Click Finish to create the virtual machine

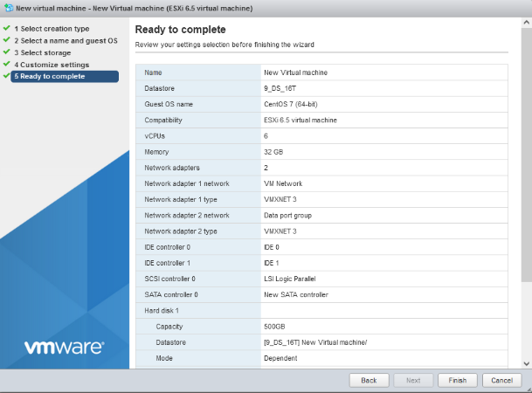point(458,381)
